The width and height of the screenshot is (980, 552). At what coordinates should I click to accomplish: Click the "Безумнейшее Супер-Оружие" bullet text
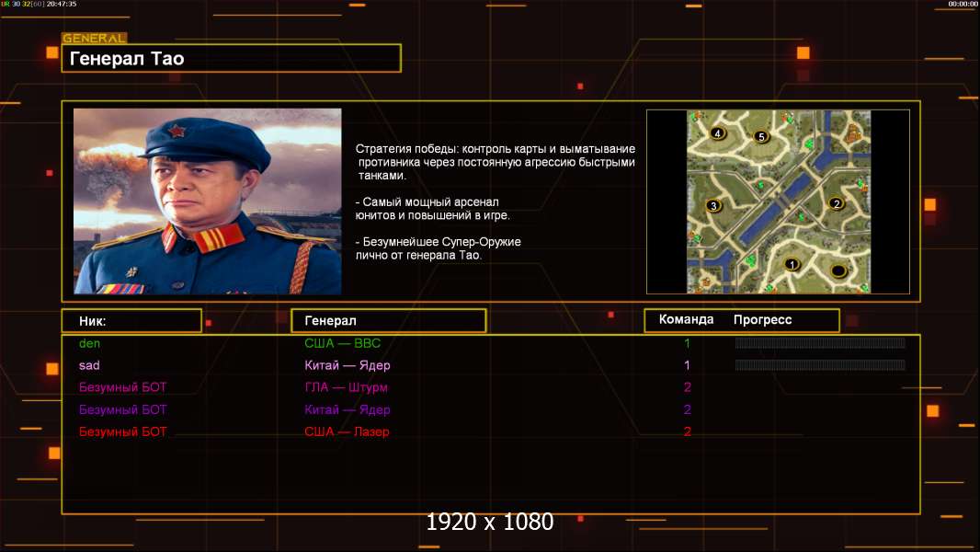(439, 248)
